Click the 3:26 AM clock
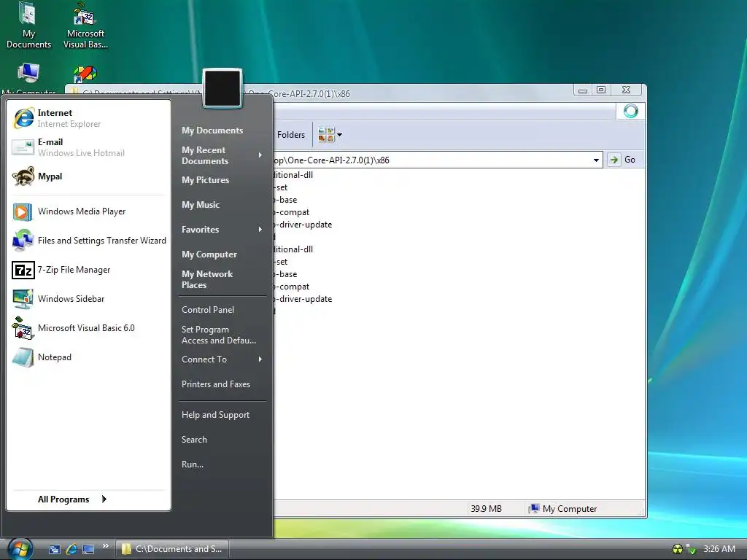 pyautogui.click(x=719, y=549)
